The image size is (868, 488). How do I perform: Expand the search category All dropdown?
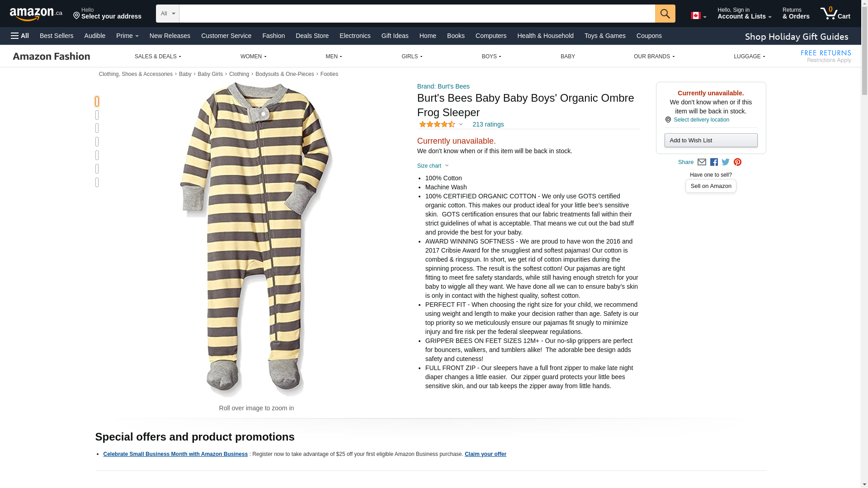pos(167,14)
